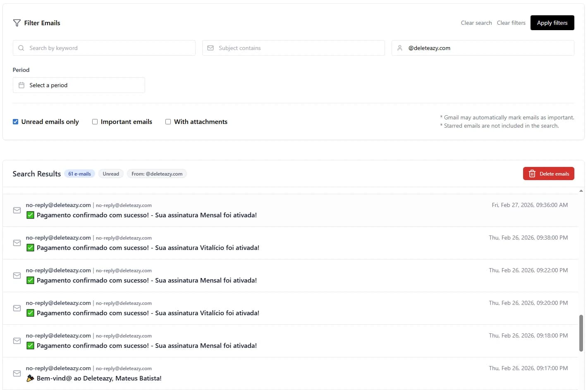Open the 09:38:00 PM Vitalício payment subject

[x=148, y=248]
